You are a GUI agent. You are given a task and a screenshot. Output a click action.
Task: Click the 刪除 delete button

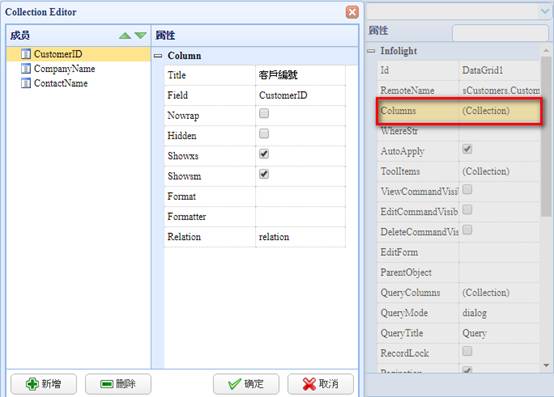[x=118, y=384]
